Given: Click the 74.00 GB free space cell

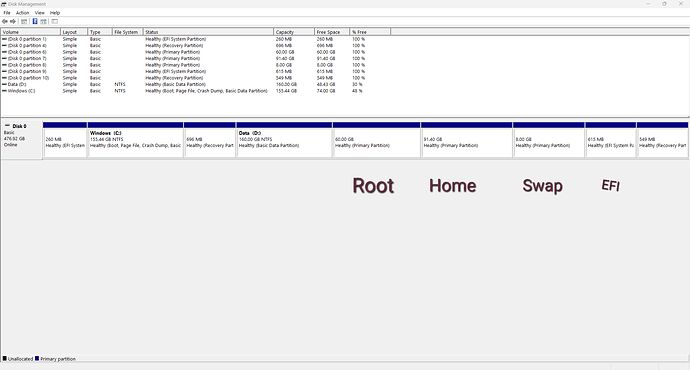Looking at the screenshot, I should point(326,91).
